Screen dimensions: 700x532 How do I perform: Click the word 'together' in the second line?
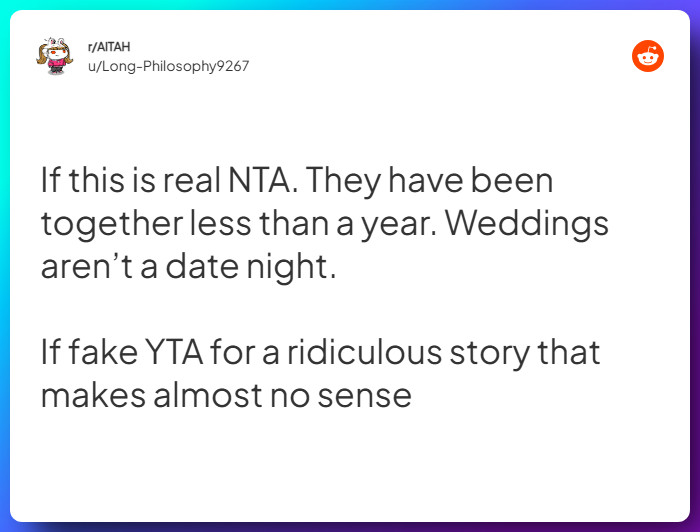click(112, 224)
